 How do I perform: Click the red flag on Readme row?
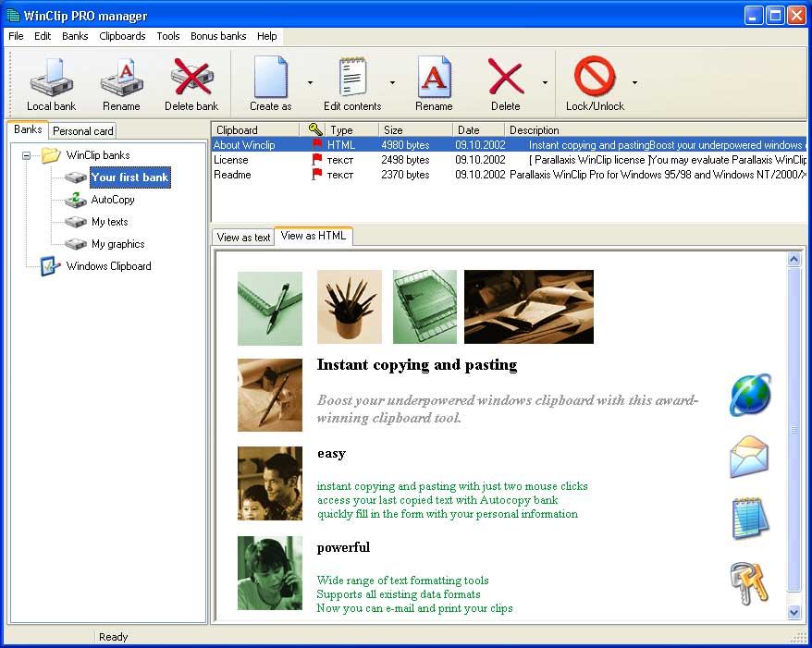[x=317, y=175]
